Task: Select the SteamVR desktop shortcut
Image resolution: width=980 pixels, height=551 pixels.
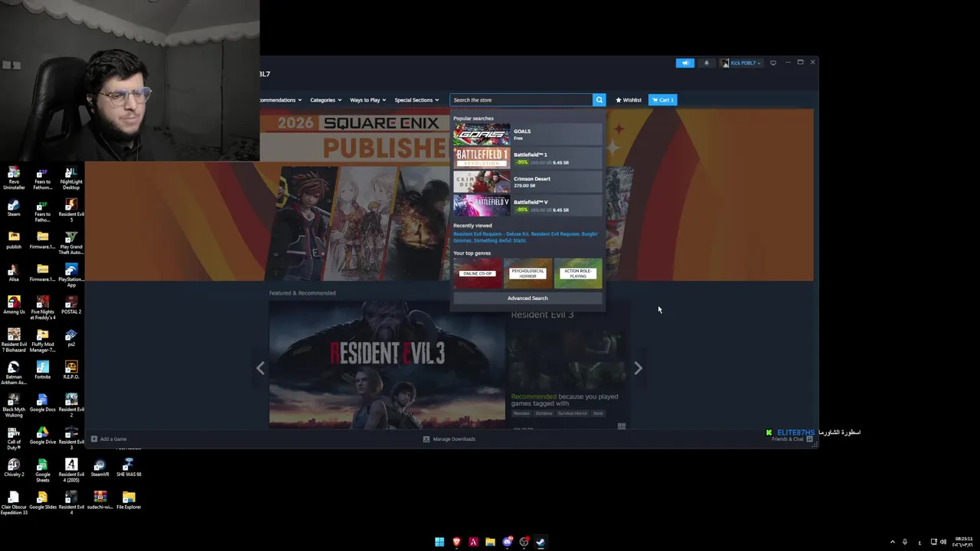Action: [x=100, y=468]
